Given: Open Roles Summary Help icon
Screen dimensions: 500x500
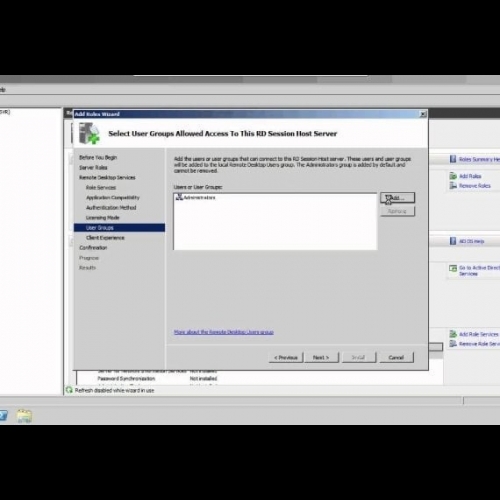Looking at the screenshot, I should [453, 159].
